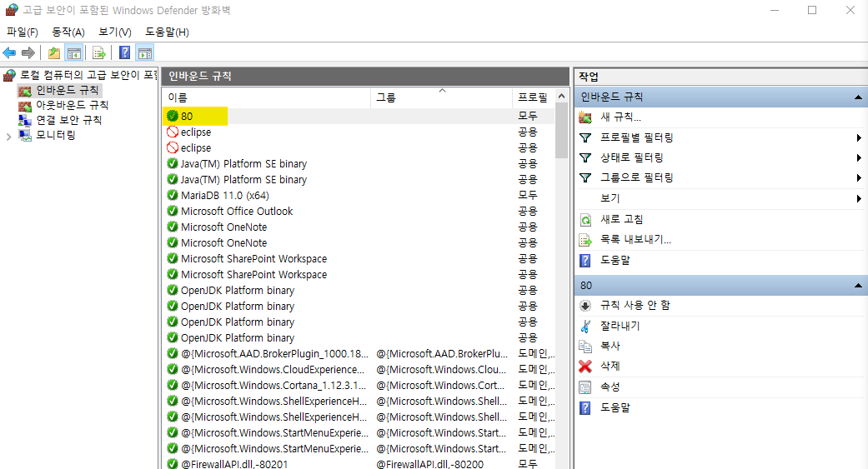Open the 파일(F) menu

pyautogui.click(x=23, y=32)
